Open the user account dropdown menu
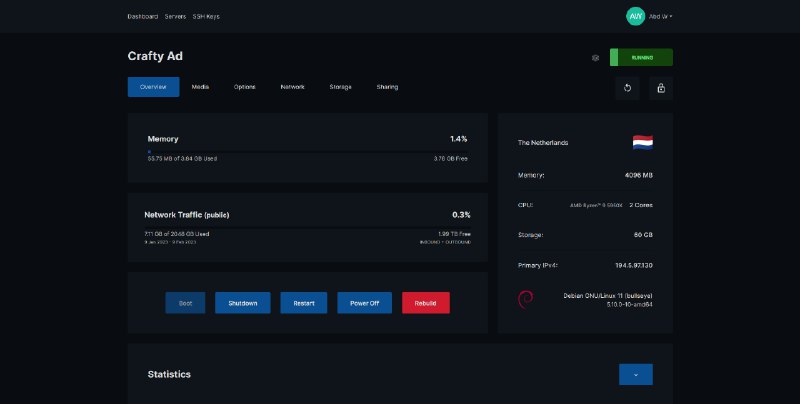The image size is (800, 404). pos(661,17)
